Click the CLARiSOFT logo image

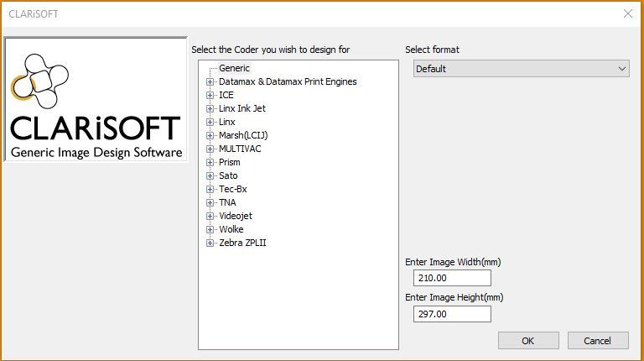pyautogui.click(x=96, y=100)
